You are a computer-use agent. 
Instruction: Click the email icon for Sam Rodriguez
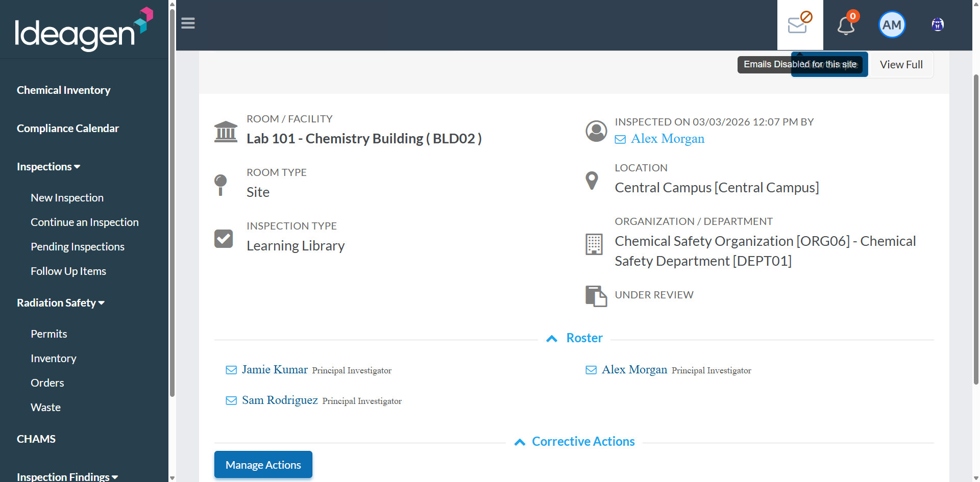tap(231, 400)
